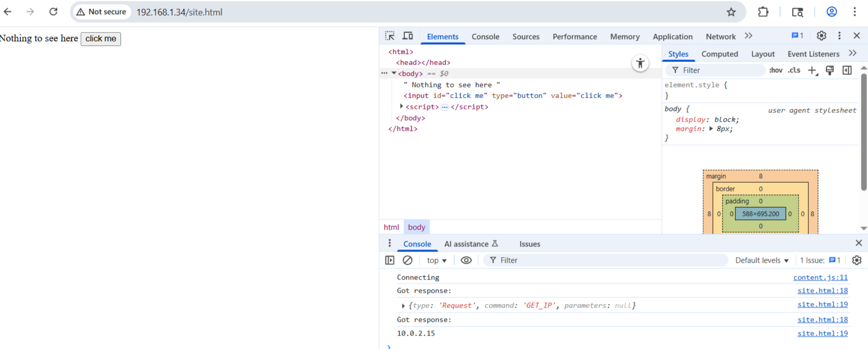Click the accessibility tree toggle button

(640, 63)
